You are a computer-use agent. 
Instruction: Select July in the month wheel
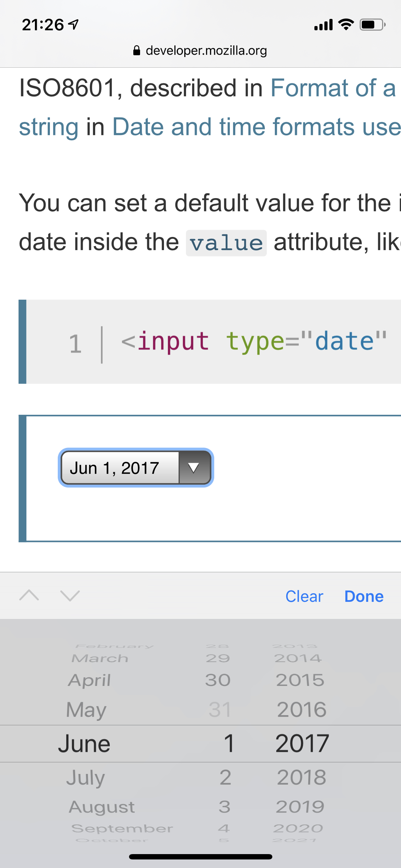86,777
